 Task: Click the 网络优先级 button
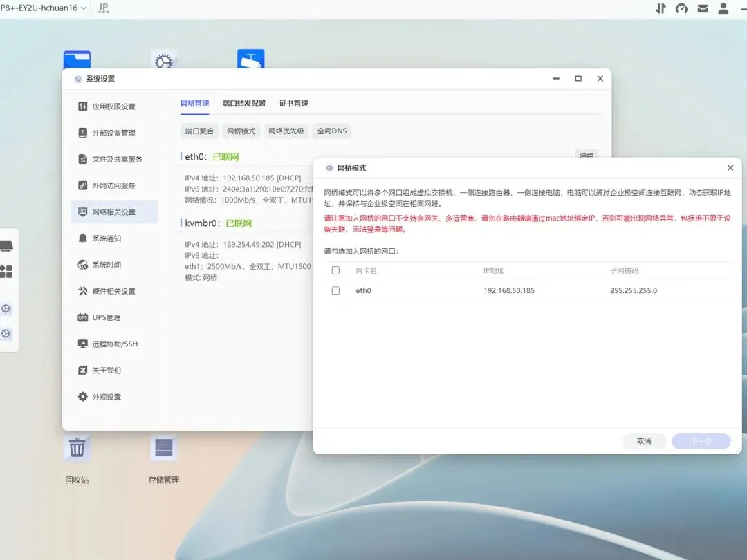(x=286, y=131)
